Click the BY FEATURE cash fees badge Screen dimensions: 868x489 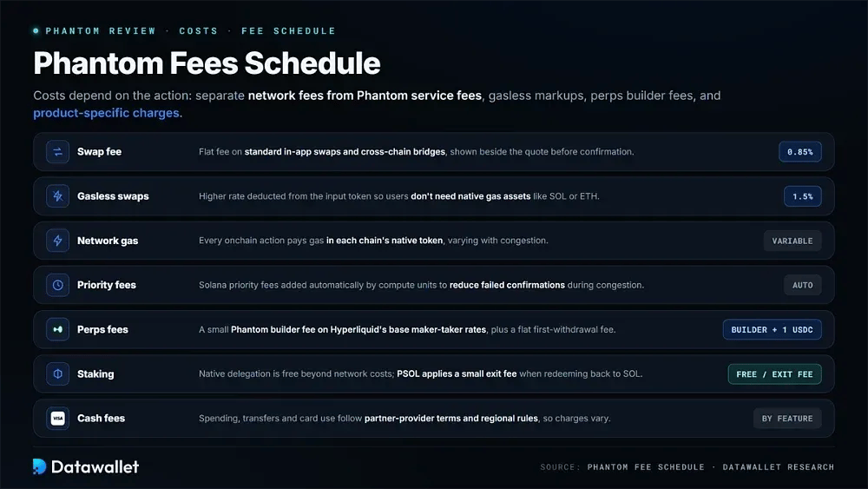(787, 419)
